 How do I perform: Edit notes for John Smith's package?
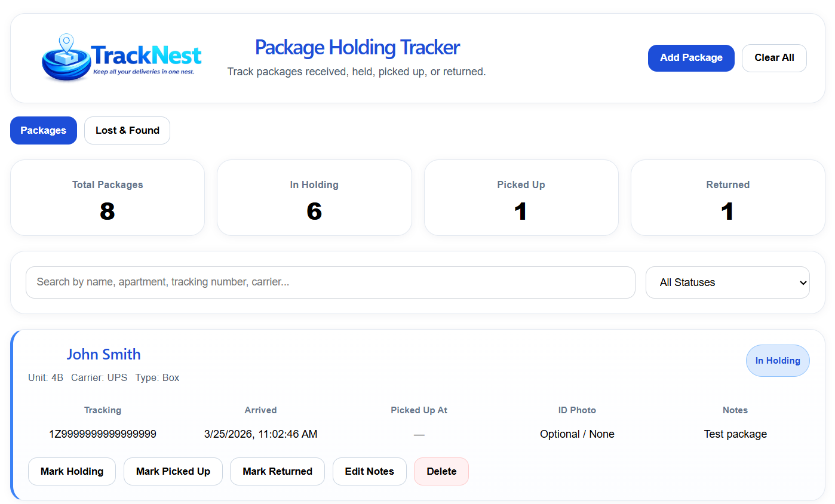370,472
